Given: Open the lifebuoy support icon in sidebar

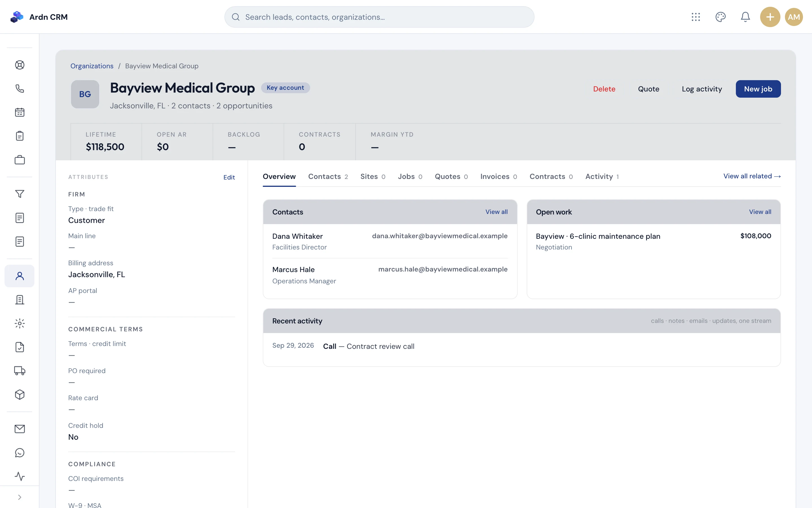Looking at the screenshot, I should 19,65.
